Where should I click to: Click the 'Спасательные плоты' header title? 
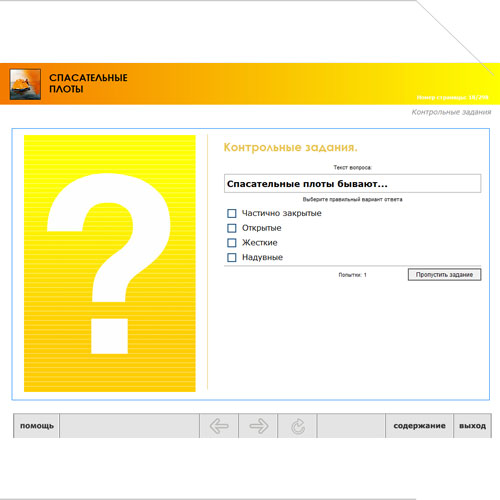point(88,83)
